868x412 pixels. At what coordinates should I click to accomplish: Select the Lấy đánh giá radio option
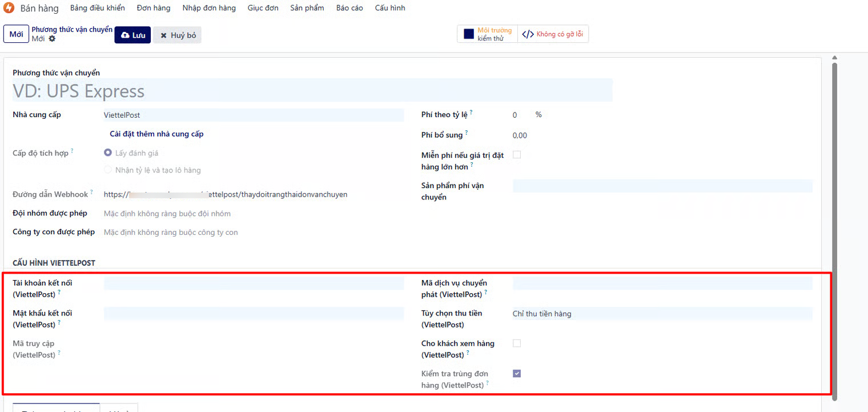108,153
